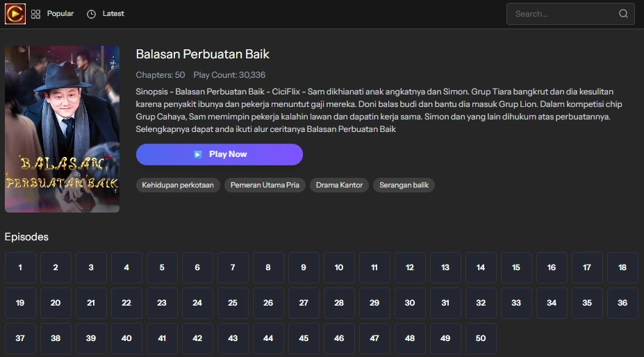Select the Kehidupan perkotaan tag
The image size is (644, 357).
pos(178,185)
